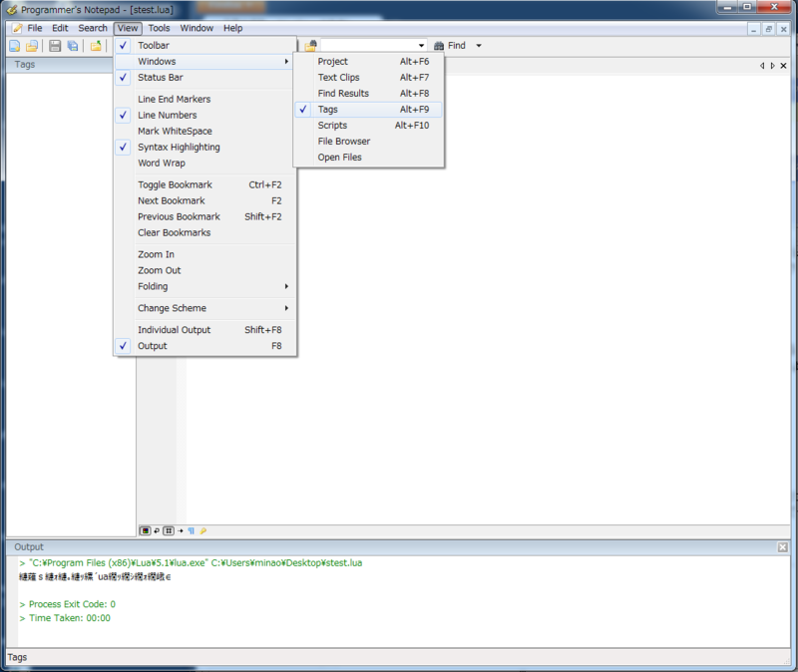Screen dimensions: 798x672
Task: Show the Scripts window
Action: 368,126
